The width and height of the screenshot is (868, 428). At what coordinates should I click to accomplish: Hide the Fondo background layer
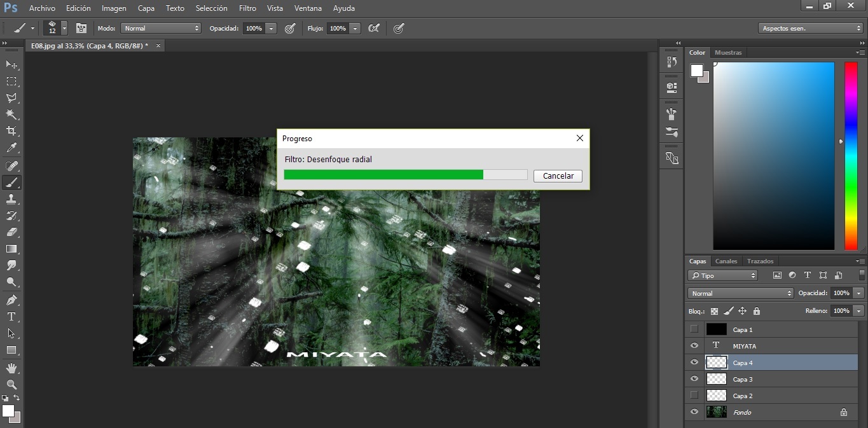694,412
